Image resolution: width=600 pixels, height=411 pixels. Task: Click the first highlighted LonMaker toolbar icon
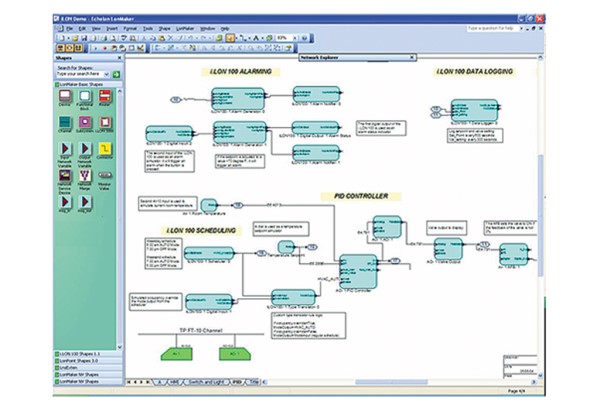(60, 48)
